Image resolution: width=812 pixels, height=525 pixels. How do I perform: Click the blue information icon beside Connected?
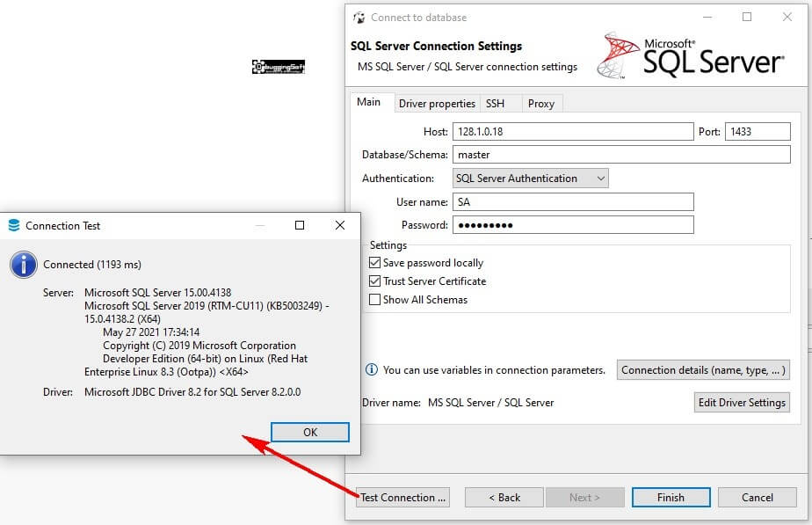(24, 265)
